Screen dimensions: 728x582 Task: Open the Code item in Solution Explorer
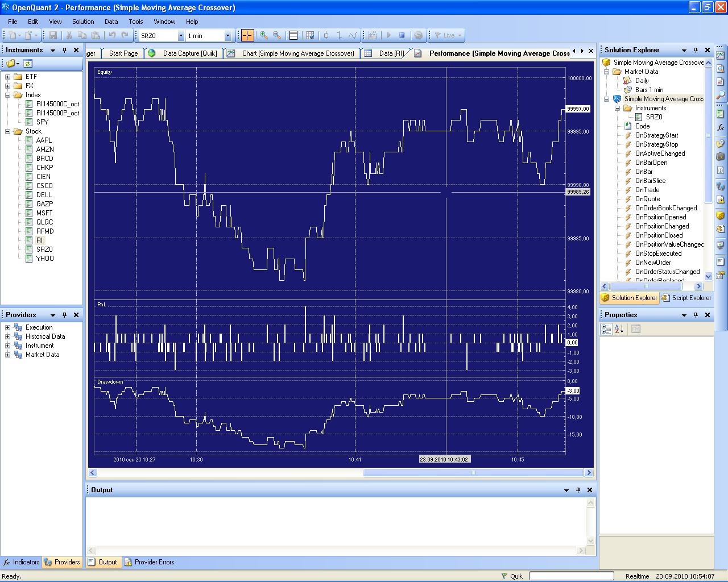coord(642,126)
